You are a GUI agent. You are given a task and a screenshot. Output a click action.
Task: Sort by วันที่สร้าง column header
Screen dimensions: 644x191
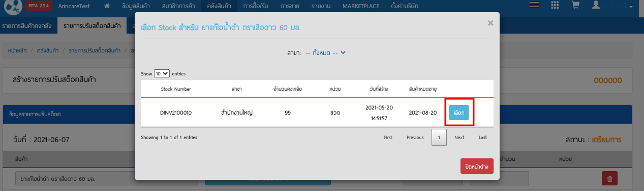click(x=379, y=89)
